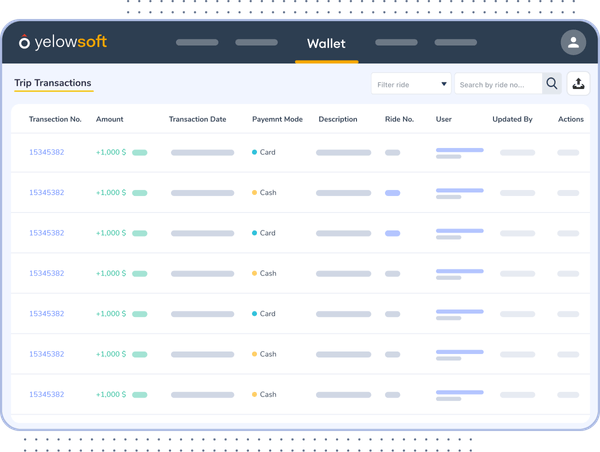
Task: Click the Card payment mode in fifth row
Action: pyautogui.click(x=264, y=314)
